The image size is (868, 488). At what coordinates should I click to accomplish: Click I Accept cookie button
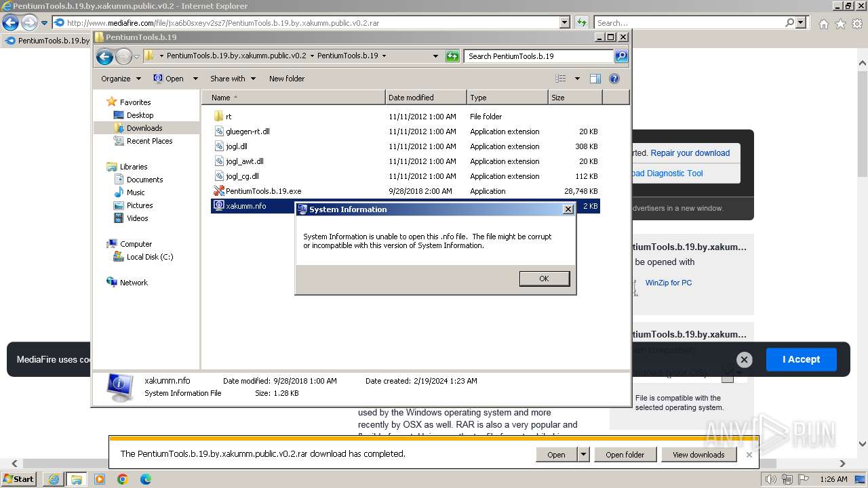[x=801, y=359]
